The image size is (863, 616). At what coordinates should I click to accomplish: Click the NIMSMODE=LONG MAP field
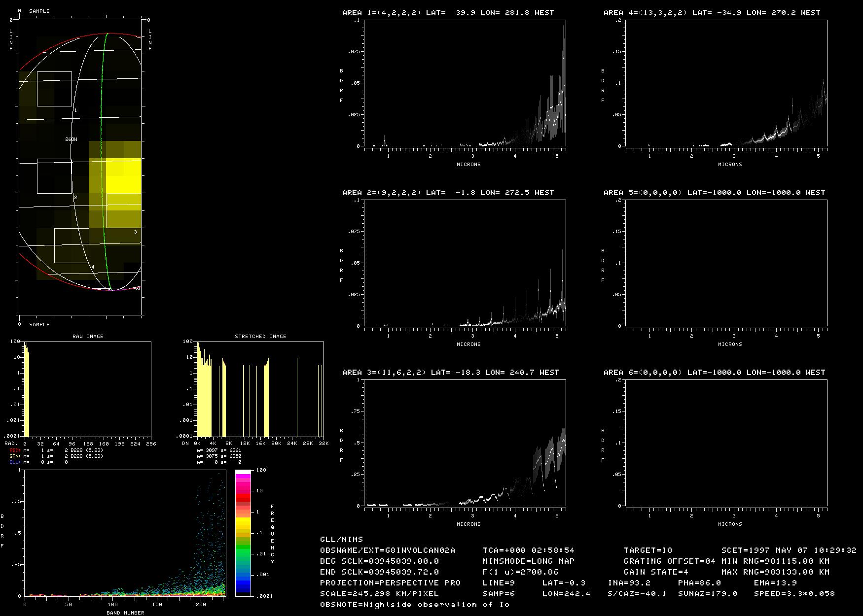coord(528,561)
